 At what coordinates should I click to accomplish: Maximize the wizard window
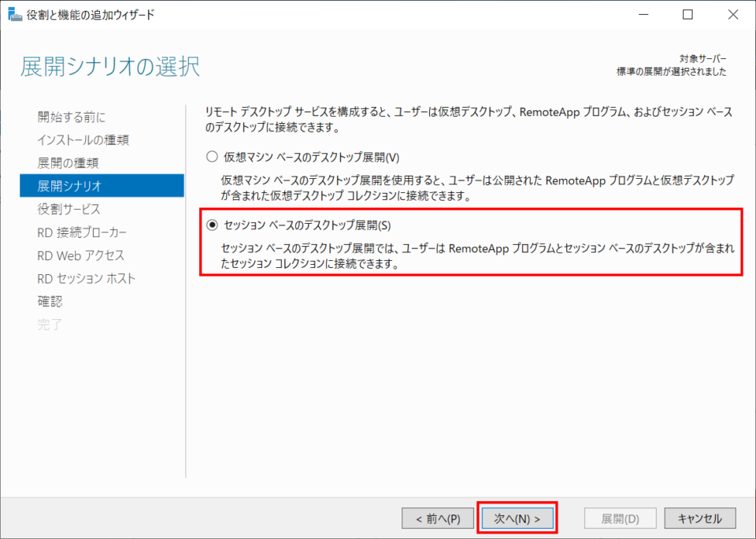tap(688, 14)
